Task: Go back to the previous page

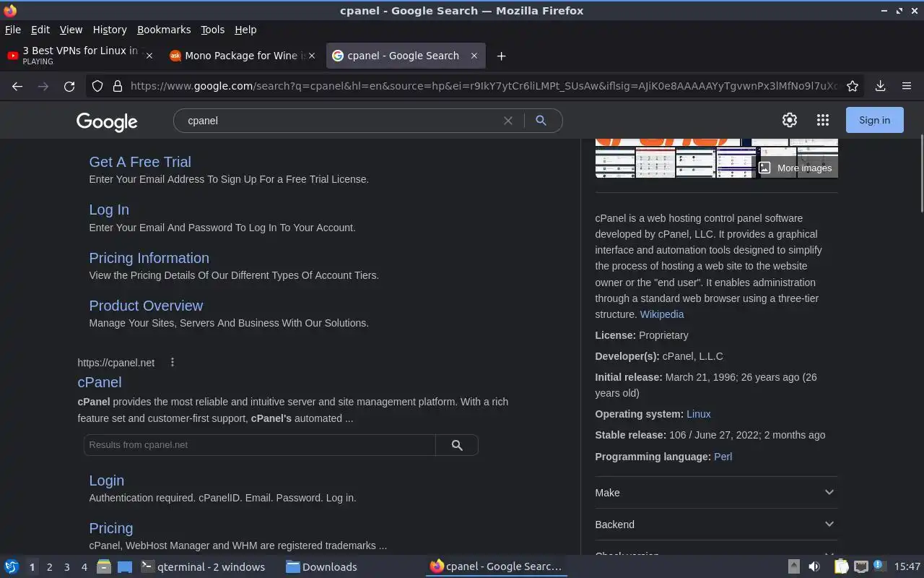Action: (17, 86)
